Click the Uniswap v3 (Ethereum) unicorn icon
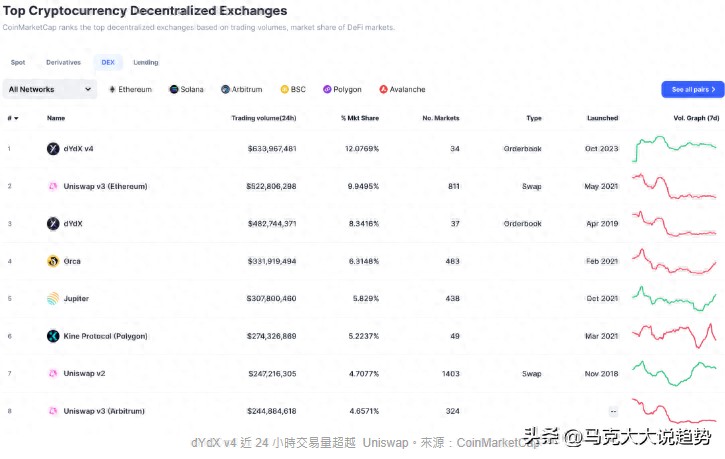This screenshot has height=459, width=725. click(x=53, y=186)
